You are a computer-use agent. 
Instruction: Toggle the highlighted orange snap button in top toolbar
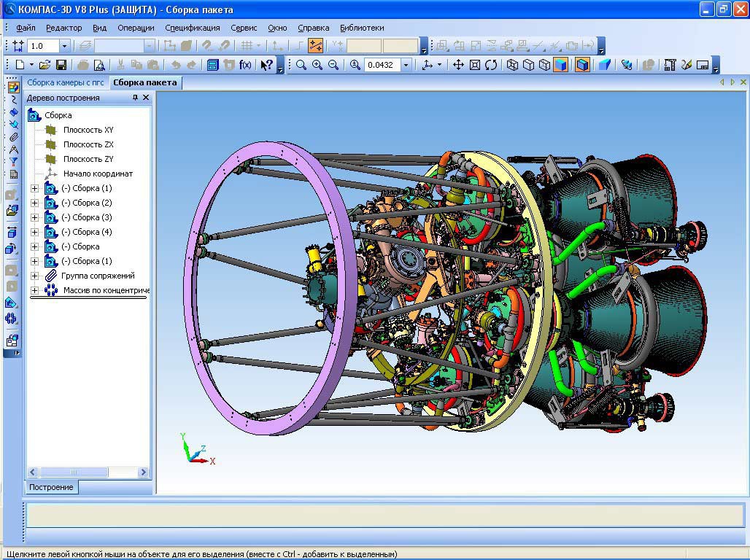coord(315,46)
